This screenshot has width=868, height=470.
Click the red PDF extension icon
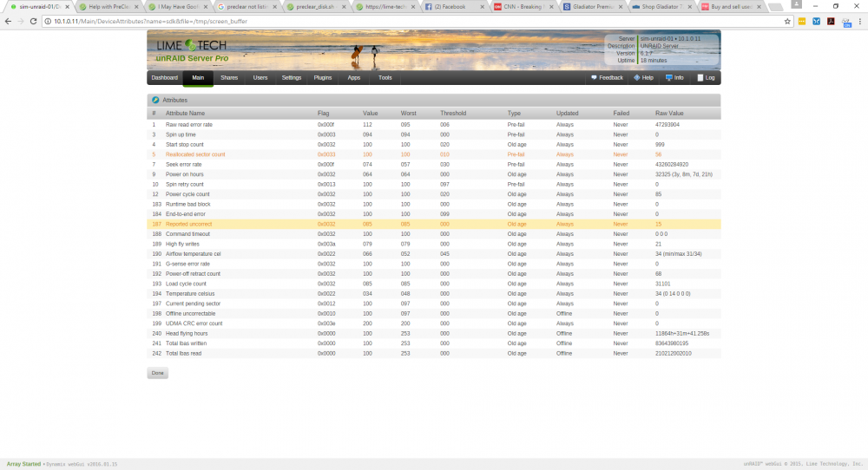tap(831, 21)
